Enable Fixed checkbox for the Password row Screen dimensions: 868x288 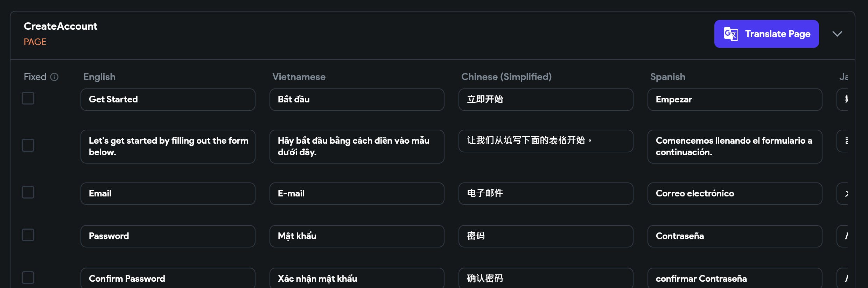coord(28,235)
